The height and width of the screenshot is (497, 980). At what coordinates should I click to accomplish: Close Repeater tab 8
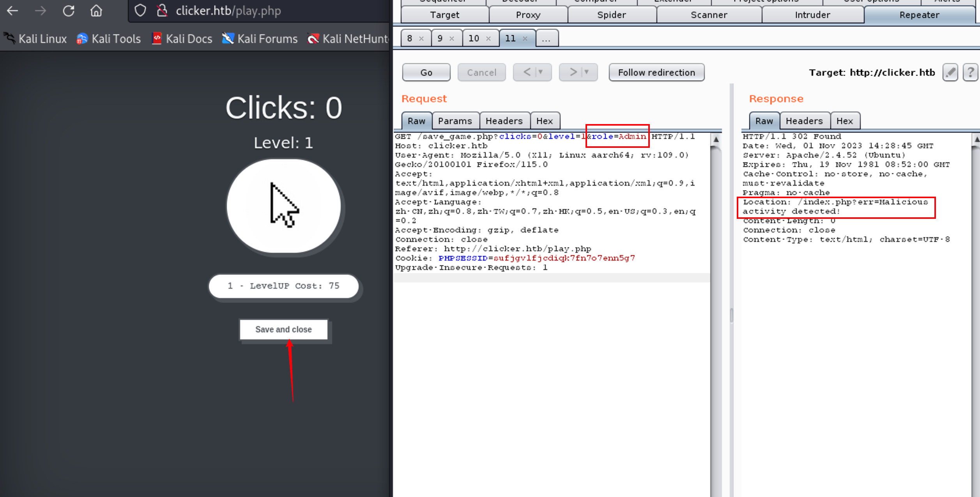click(421, 39)
